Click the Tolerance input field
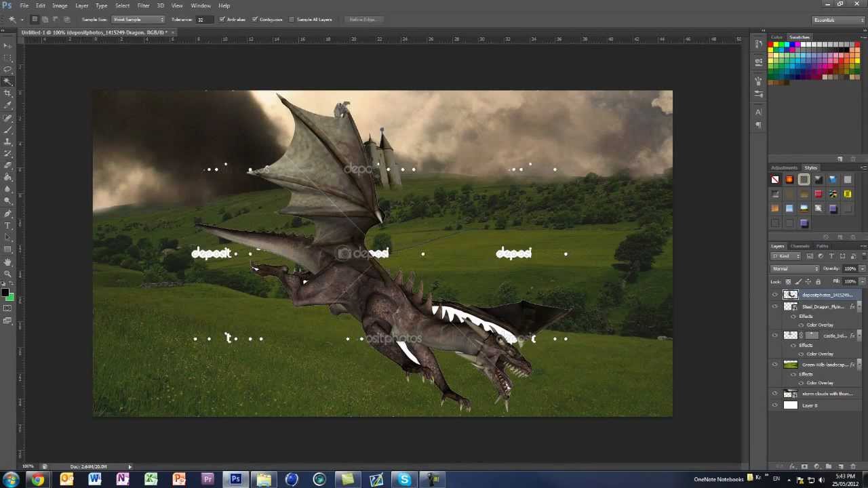 pos(203,19)
